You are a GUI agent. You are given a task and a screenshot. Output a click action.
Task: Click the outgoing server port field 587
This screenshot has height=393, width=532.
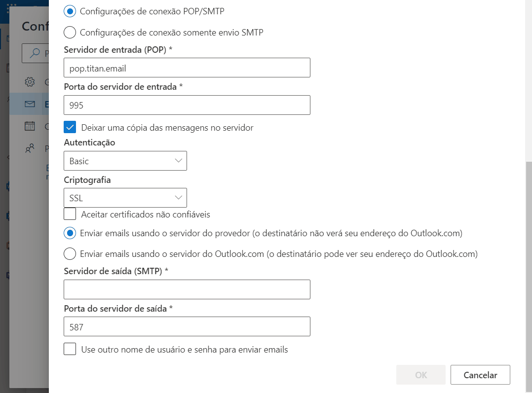pyautogui.click(x=187, y=326)
